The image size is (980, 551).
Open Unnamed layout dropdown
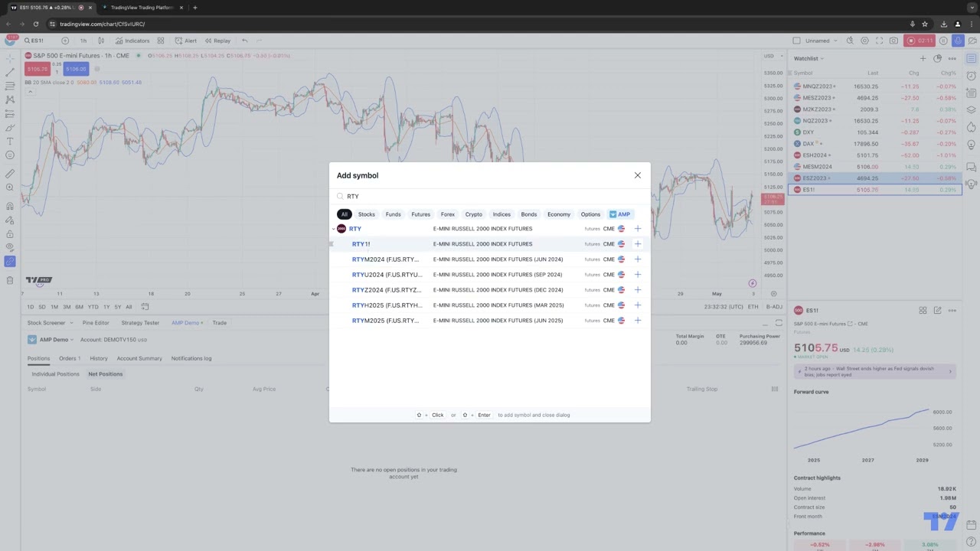(821, 41)
